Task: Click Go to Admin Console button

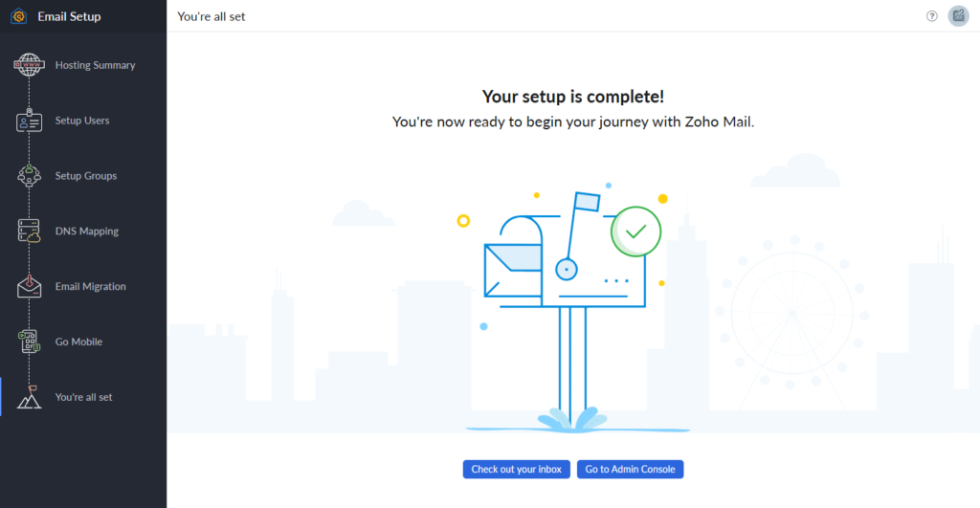Action: pos(630,469)
